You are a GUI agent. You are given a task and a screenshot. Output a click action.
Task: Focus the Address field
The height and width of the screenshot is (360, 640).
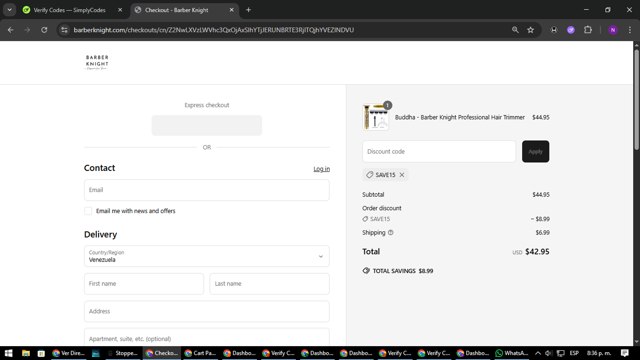(207, 311)
